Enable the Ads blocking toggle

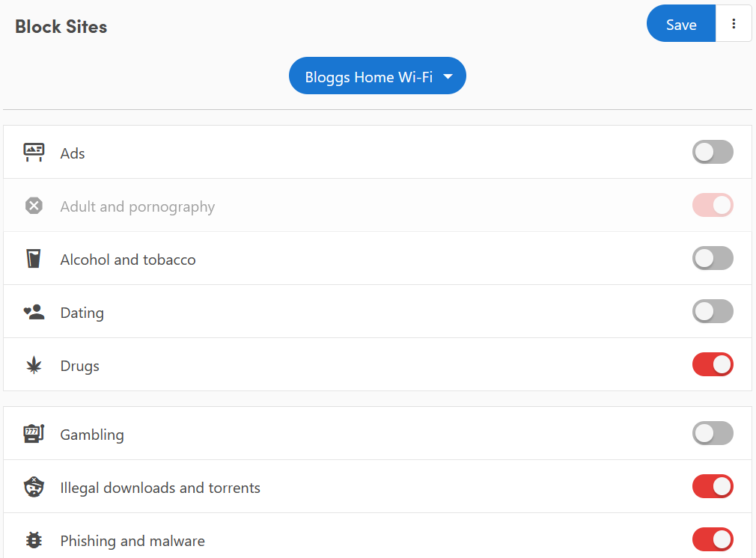pos(713,153)
